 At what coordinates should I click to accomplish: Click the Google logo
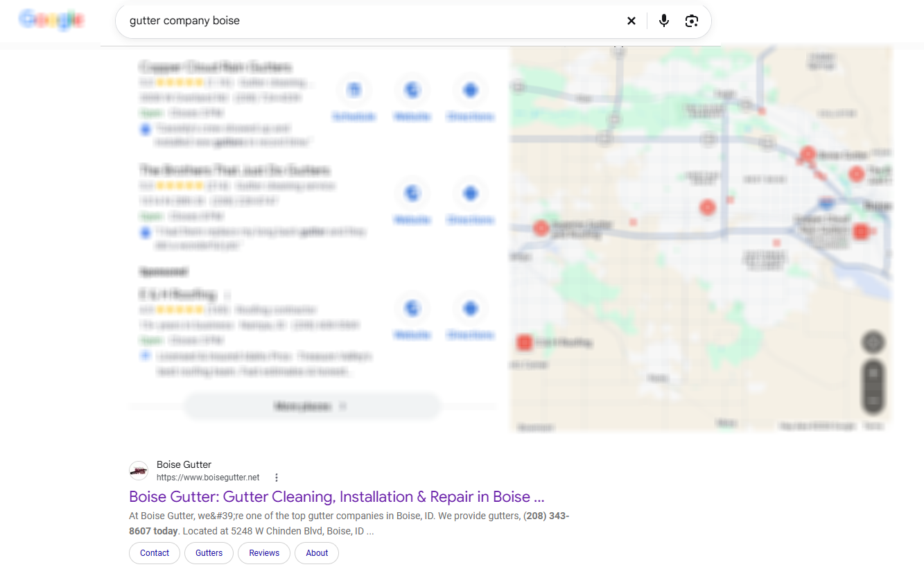[x=52, y=20]
